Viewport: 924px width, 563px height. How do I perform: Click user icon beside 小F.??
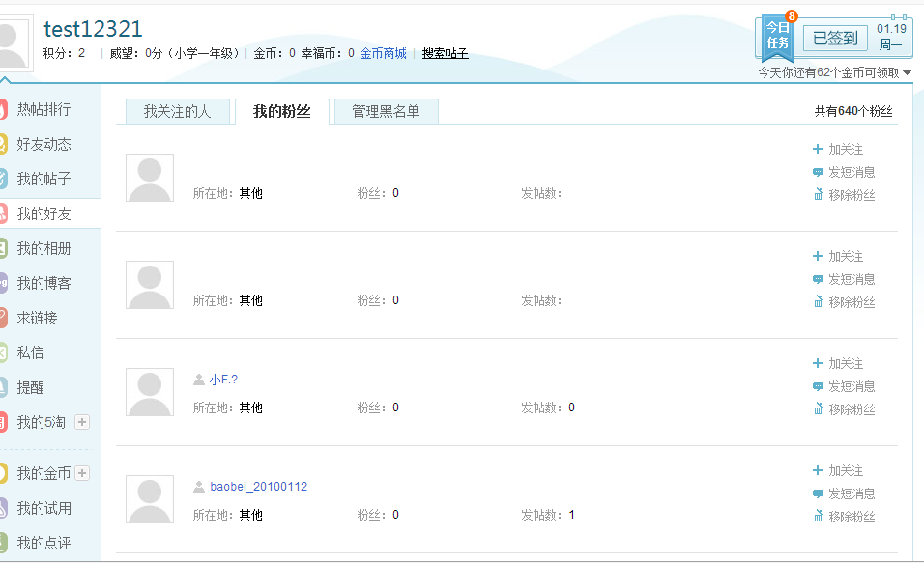(x=199, y=380)
